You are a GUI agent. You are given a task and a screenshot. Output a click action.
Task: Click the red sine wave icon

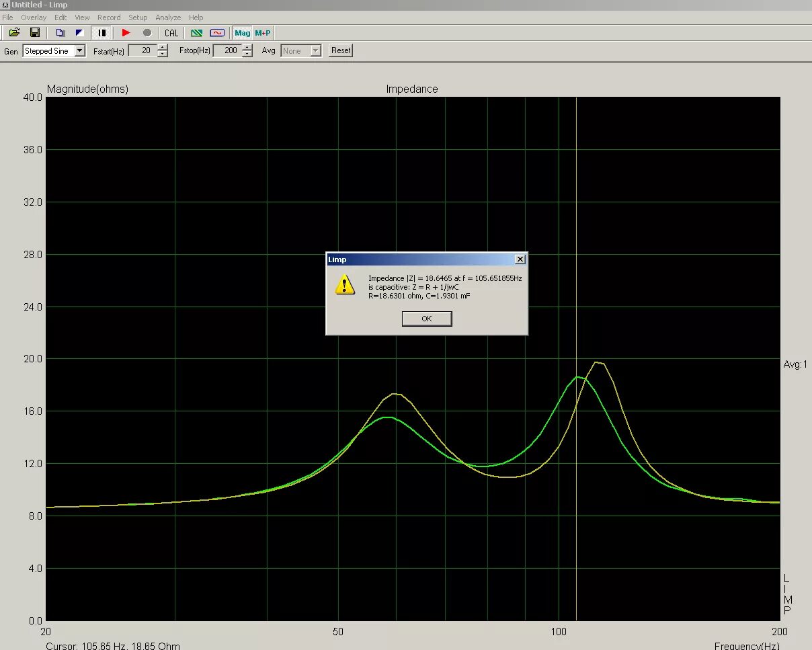pos(216,32)
